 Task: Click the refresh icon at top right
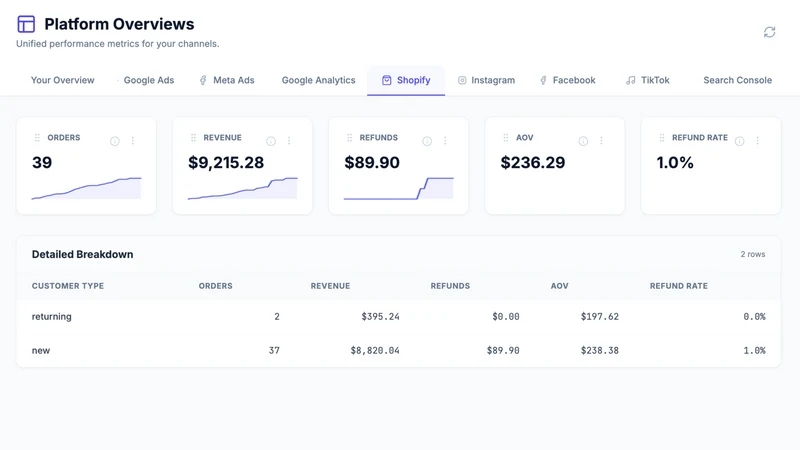(769, 32)
